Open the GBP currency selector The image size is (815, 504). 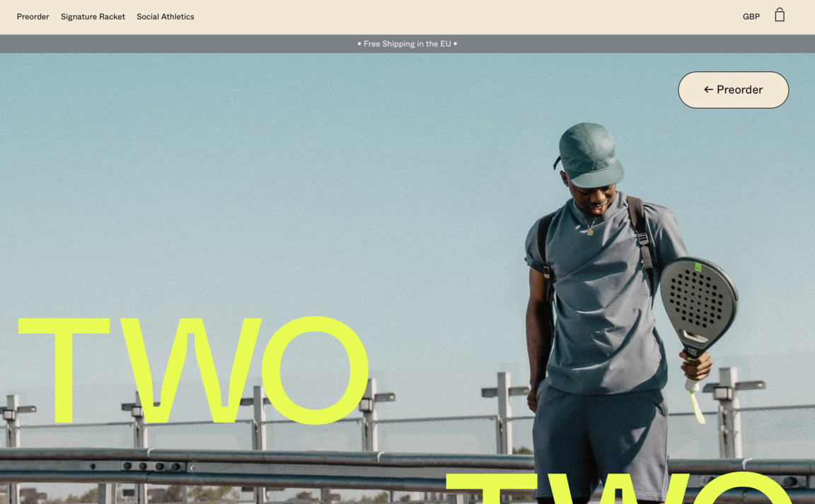pyautogui.click(x=751, y=16)
